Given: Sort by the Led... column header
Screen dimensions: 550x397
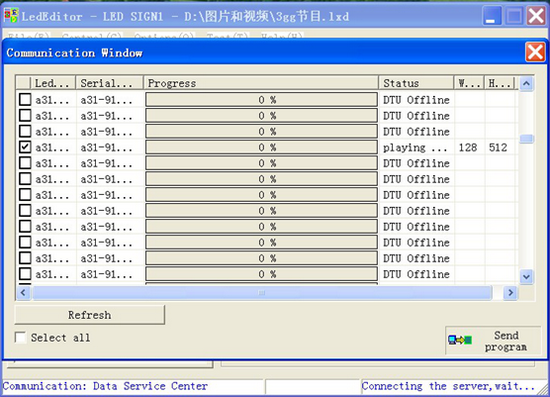Looking at the screenshot, I should pos(53,83).
